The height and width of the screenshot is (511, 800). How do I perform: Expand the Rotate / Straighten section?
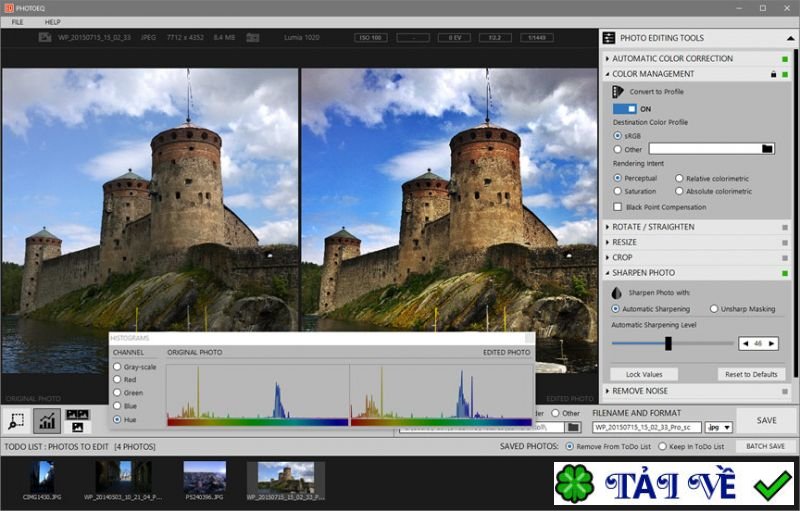(x=653, y=227)
